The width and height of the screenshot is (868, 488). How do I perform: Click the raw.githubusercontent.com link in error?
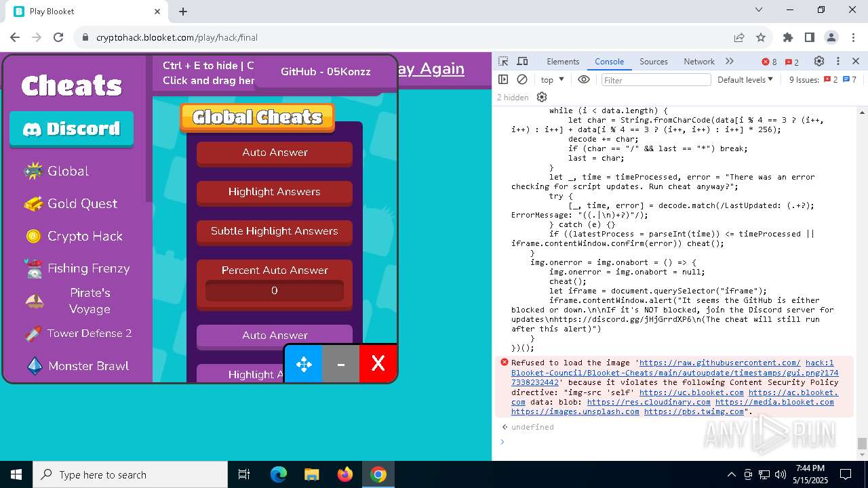(719, 363)
